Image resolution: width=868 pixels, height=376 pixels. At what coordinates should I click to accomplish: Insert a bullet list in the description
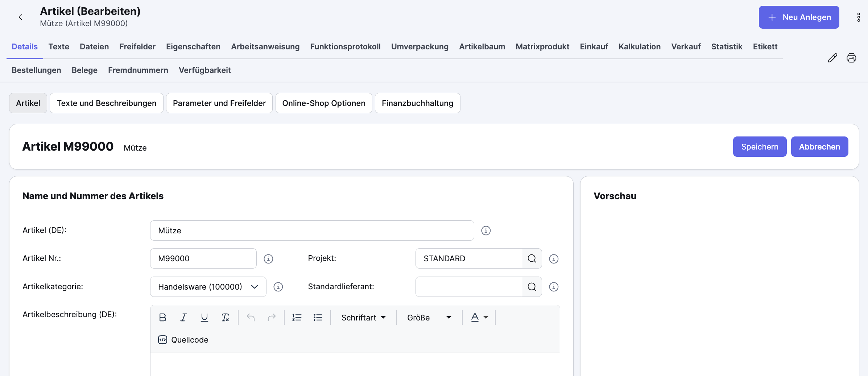tap(318, 317)
